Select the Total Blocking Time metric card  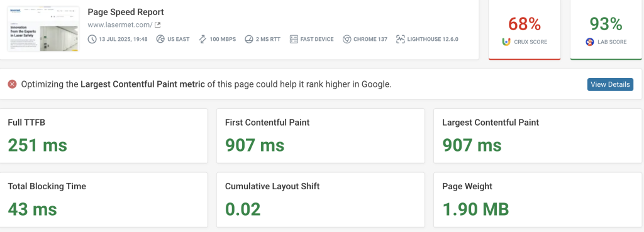(x=104, y=200)
